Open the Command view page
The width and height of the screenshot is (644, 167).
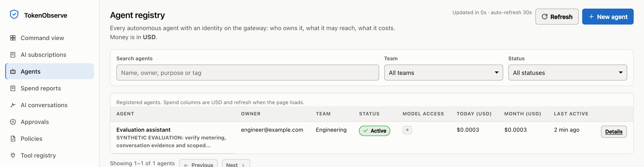(50, 38)
